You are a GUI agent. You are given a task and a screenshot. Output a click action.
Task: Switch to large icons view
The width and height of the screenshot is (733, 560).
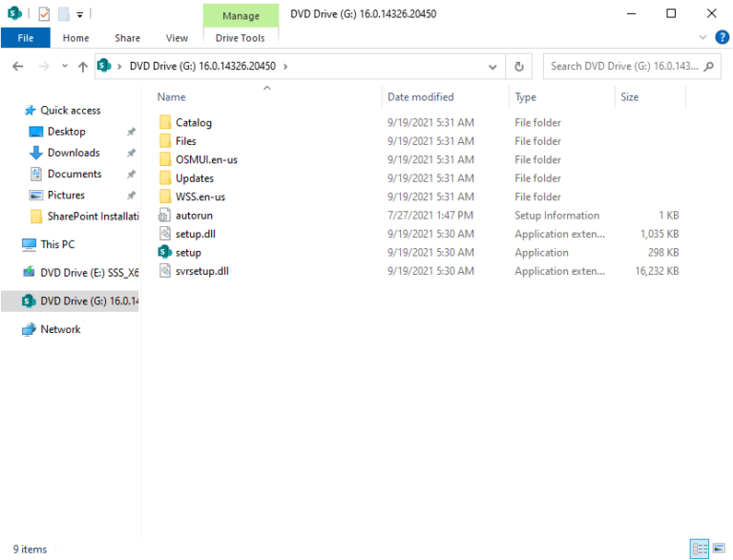[x=718, y=550]
